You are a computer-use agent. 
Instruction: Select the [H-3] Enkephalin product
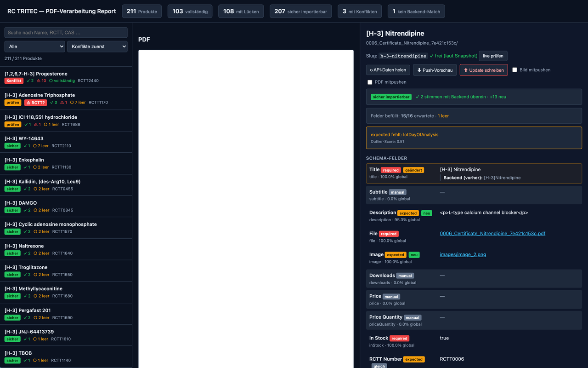coord(66,163)
